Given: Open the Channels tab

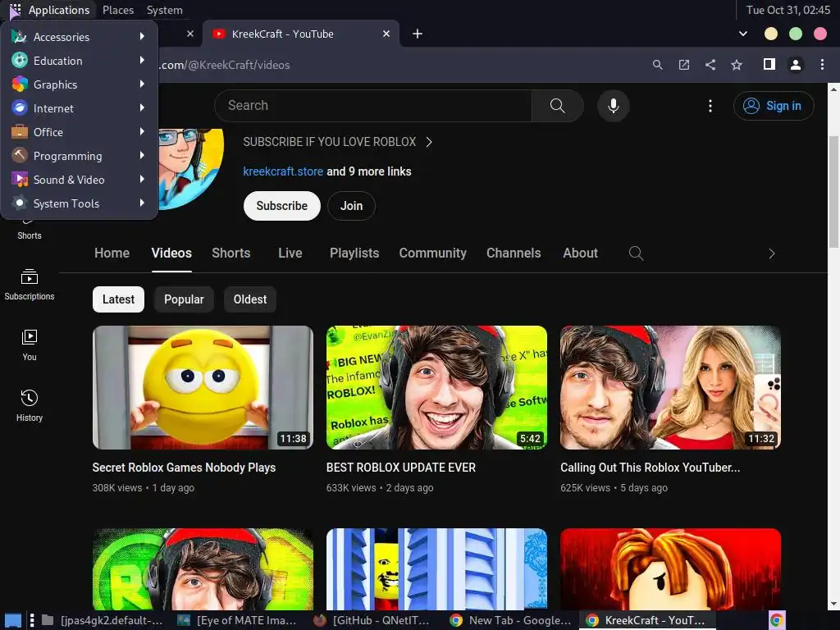Looking at the screenshot, I should pos(514,253).
